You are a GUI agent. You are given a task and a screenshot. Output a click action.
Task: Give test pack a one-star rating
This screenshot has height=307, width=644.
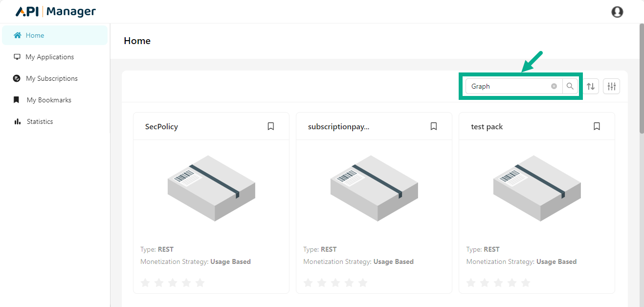click(471, 283)
